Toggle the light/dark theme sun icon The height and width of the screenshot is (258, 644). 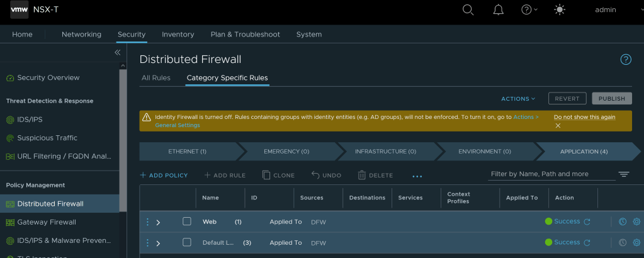coord(560,9)
